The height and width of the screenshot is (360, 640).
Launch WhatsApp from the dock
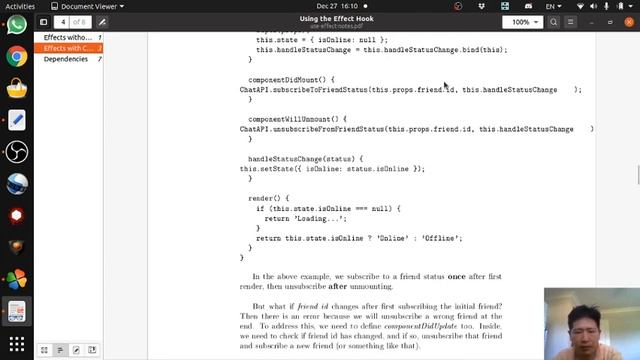click(17, 25)
